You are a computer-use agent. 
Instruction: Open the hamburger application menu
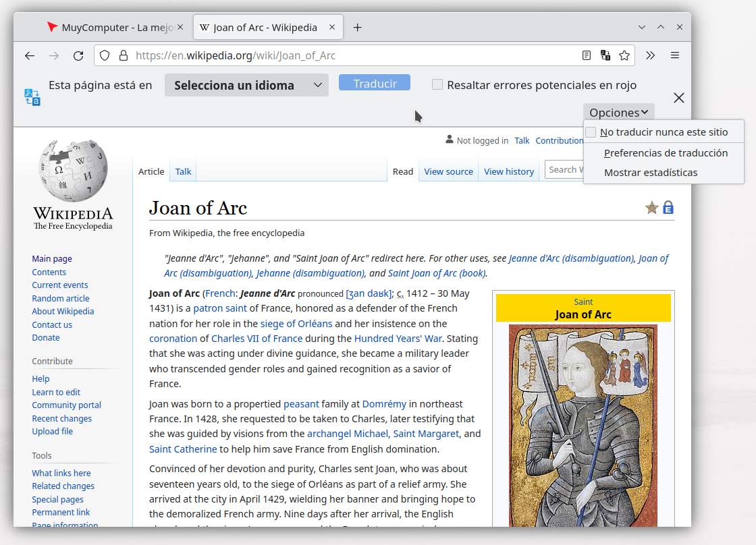coord(675,55)
